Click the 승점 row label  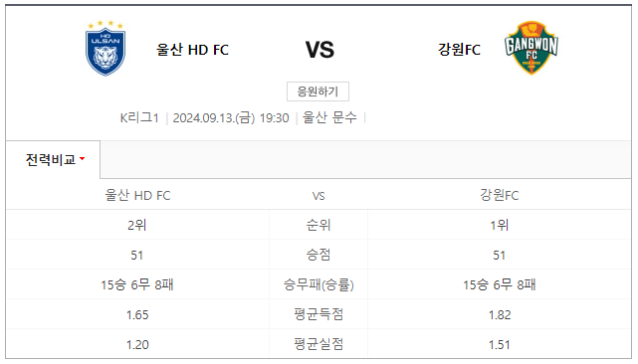[x=319, y=255]
